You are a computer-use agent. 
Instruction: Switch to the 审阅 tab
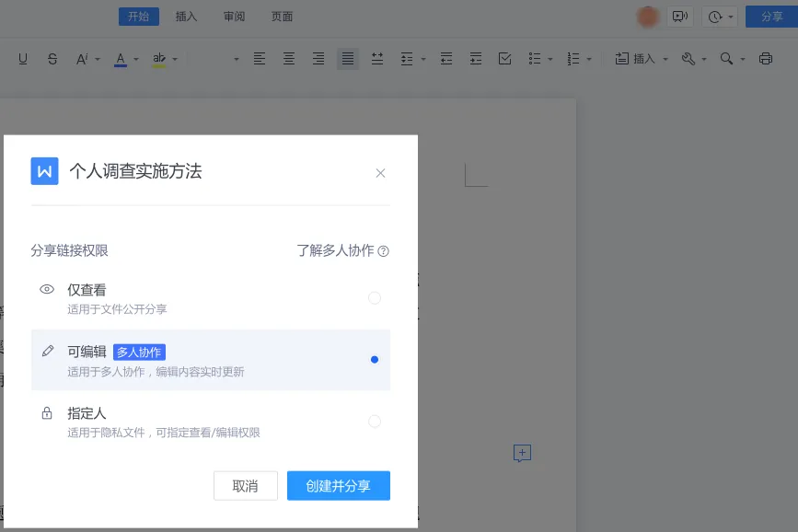point(234,17)
